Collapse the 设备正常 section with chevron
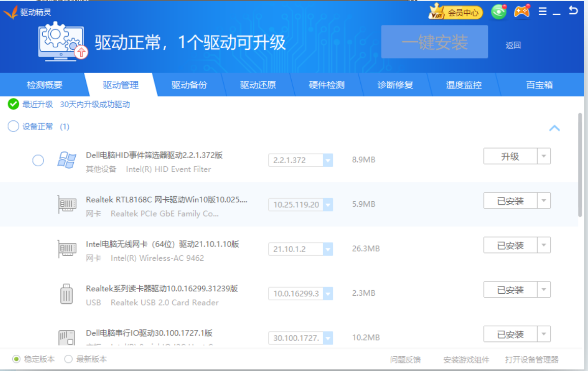 tap(554, 128)
